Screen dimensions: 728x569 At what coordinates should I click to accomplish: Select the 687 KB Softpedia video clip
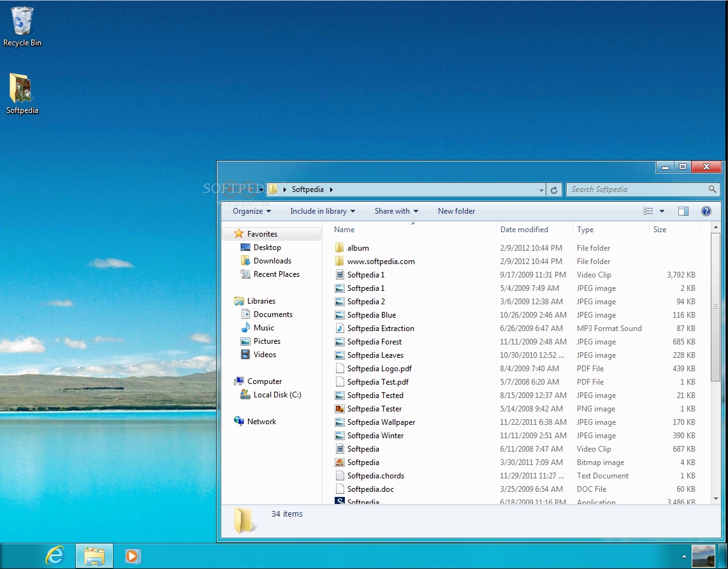(363, 449)
